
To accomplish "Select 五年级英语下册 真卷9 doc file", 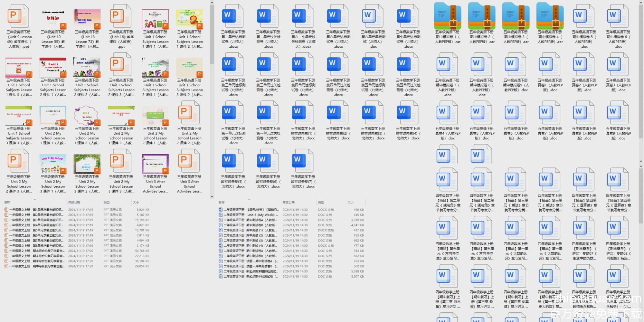I will (618, 113).
